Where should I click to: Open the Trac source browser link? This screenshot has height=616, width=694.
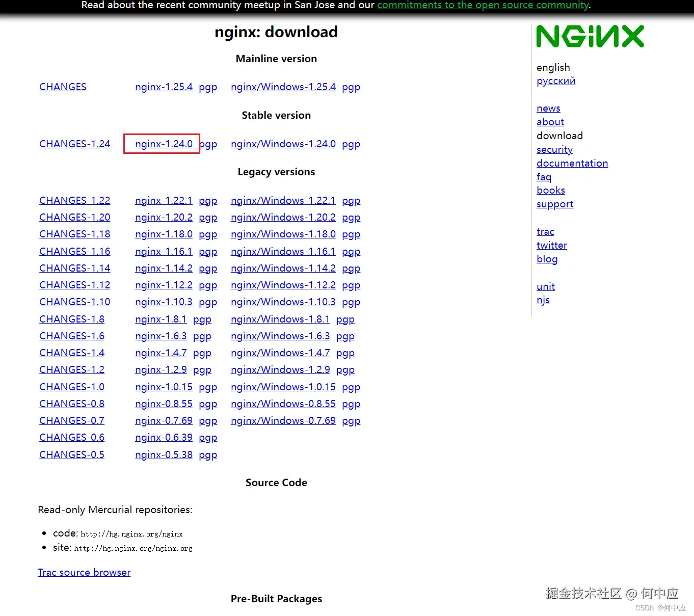(x=84, y=573)
